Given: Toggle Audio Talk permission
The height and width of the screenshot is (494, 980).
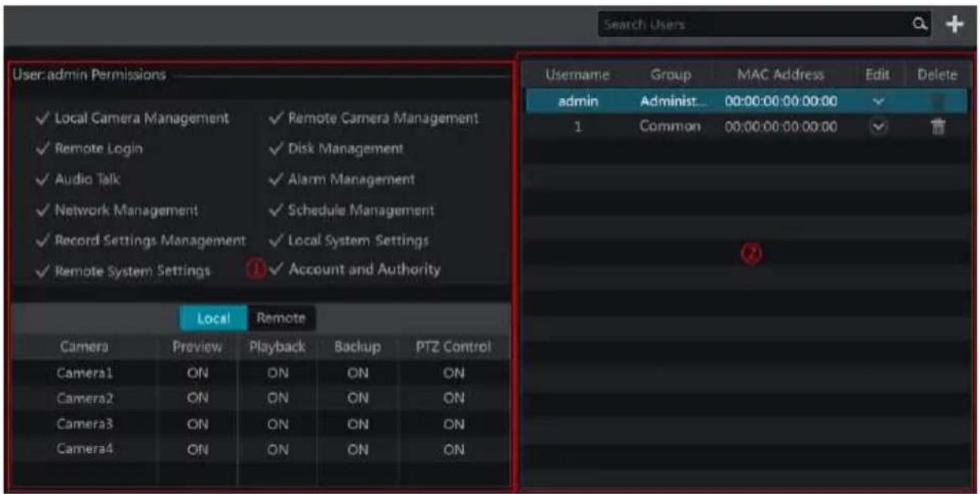Looking at the screenshot, I should [78, 179].
